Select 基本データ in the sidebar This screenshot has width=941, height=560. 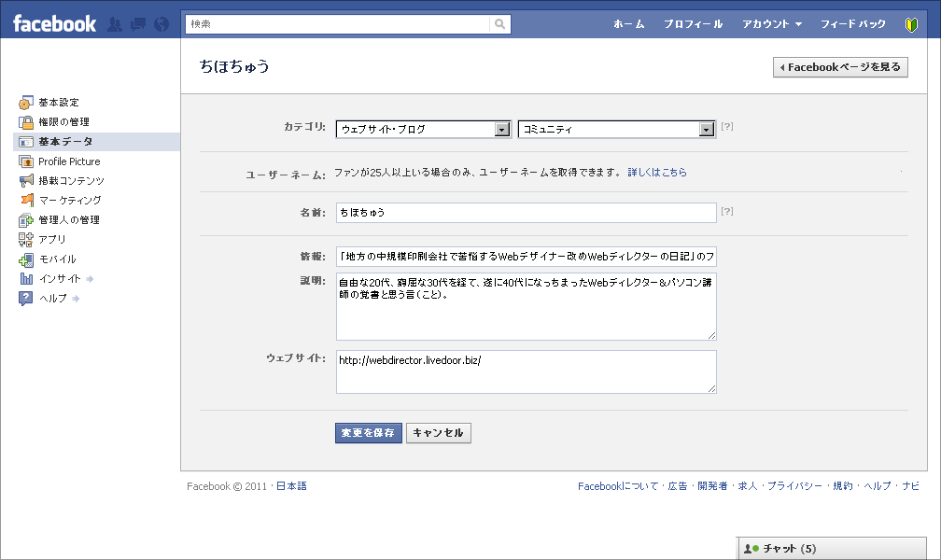(x=66, y=142)
